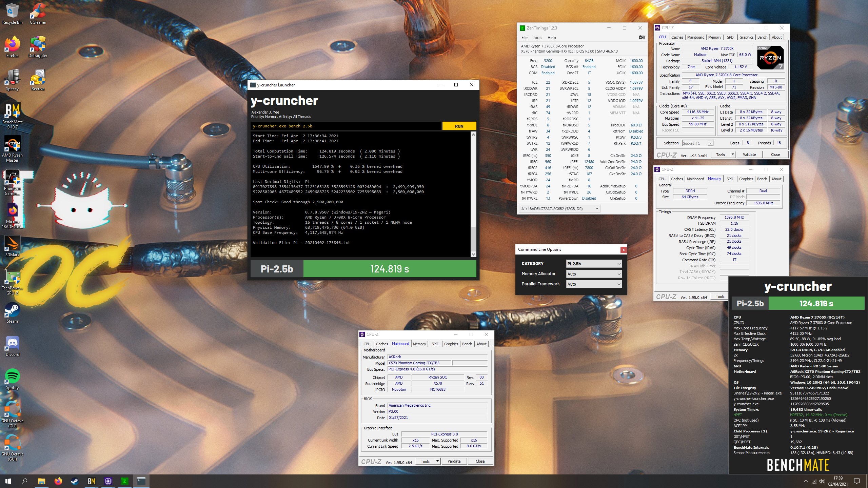Screen dimensions: 868x488
Task: Open the Steam desktop icon
Action: (12, 313)
